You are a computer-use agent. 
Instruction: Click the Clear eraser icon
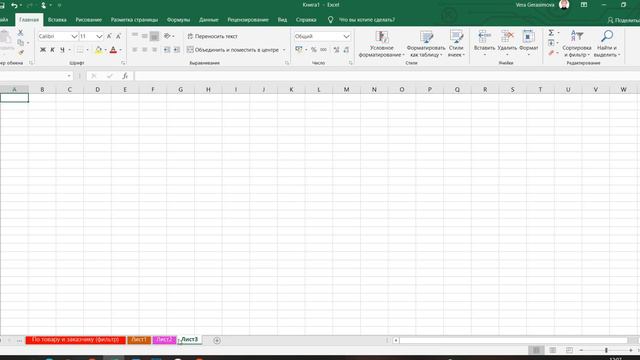pyautogui.click(x=551, y=53)
